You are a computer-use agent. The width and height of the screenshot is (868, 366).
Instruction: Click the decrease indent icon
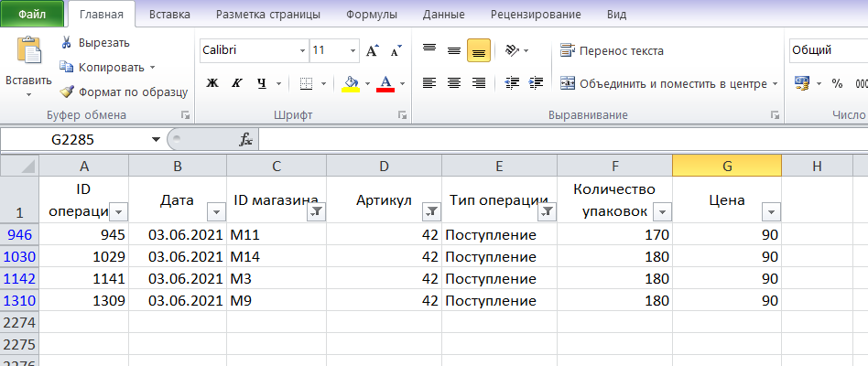click(x=512, y=83)
